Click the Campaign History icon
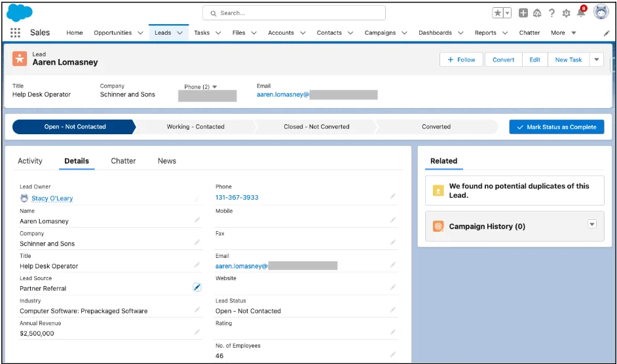The height and width of the screenshot is (364, 617). (x=438, y=227)
